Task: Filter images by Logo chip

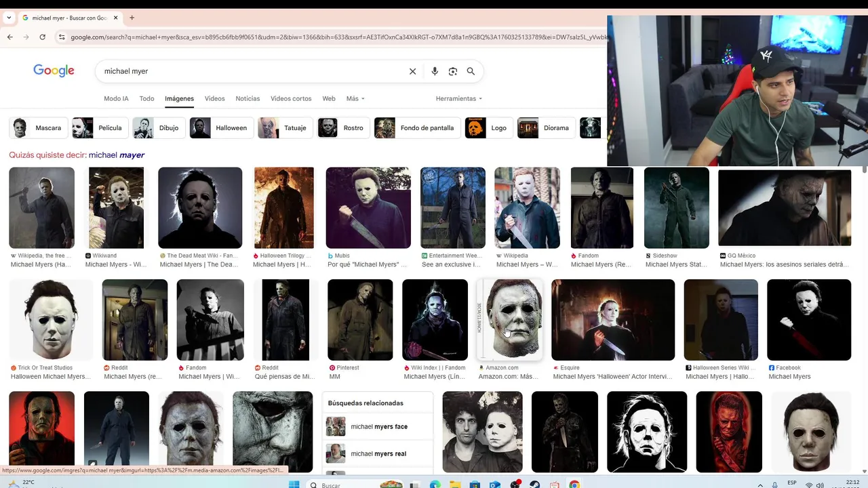Action: 489,127
